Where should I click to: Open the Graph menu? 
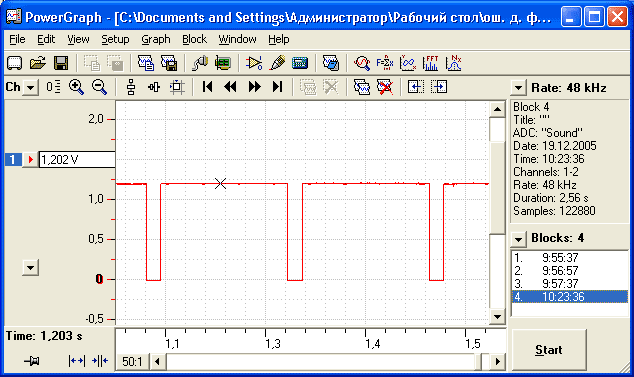pyautogui.click(x=156, y=39)
